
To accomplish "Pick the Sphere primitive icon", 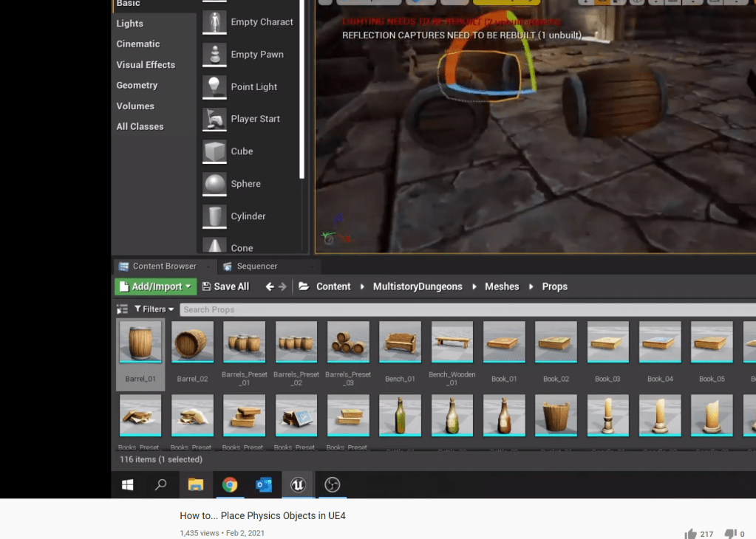I will (x=214, y=184).
